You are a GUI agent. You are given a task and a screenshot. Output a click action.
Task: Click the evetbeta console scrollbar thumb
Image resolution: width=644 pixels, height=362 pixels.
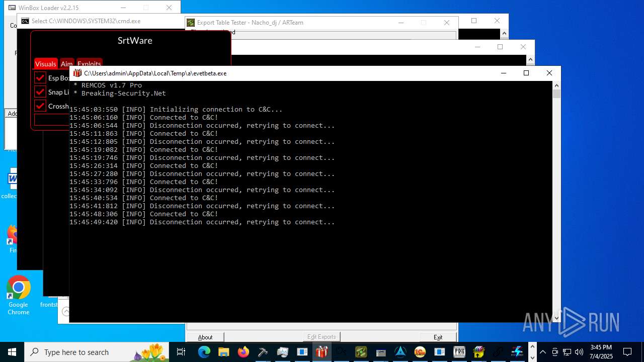(556, 94)
